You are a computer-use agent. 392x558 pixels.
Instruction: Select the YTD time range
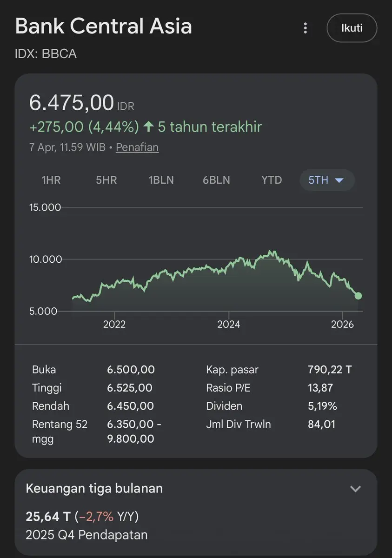tap(272, 180)
